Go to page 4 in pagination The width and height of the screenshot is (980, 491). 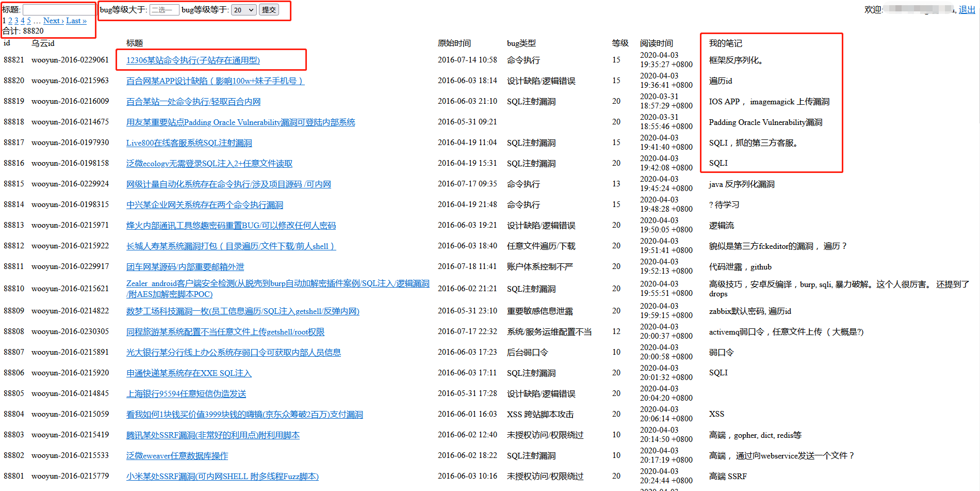point(23,21)
